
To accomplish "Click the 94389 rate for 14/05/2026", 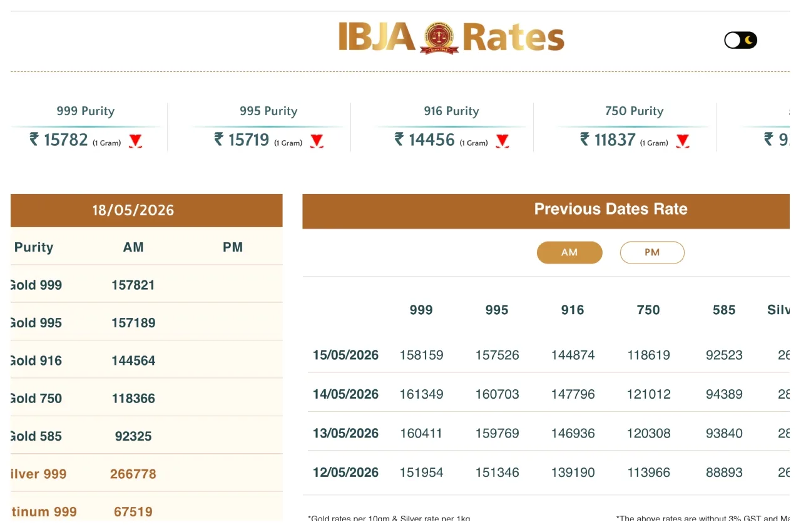I will (724, 394).
